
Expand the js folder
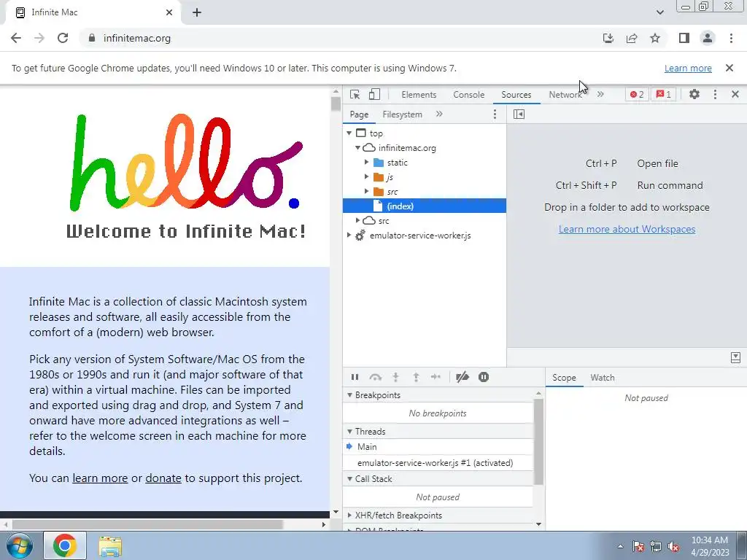coord(366,177)
